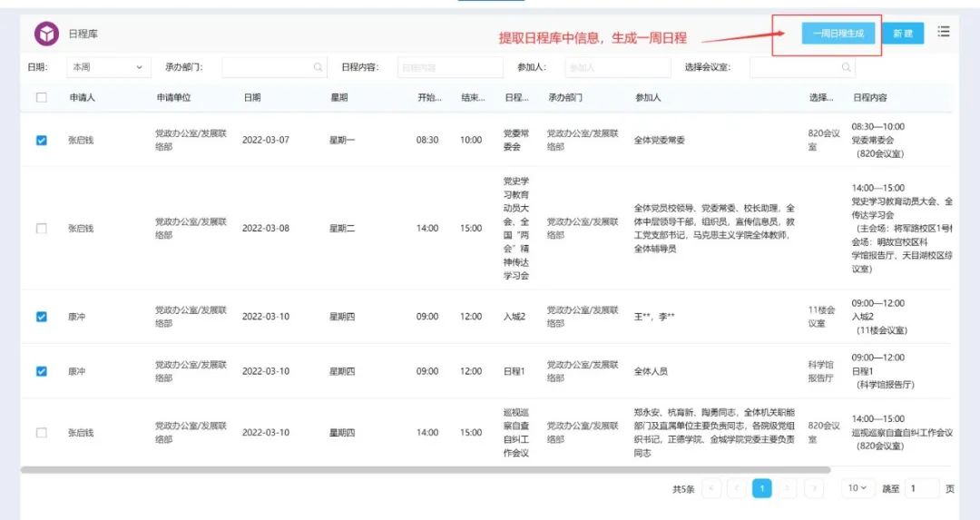
Task: Toggle the select-all header checkbox
Action: tap(41, 97)
